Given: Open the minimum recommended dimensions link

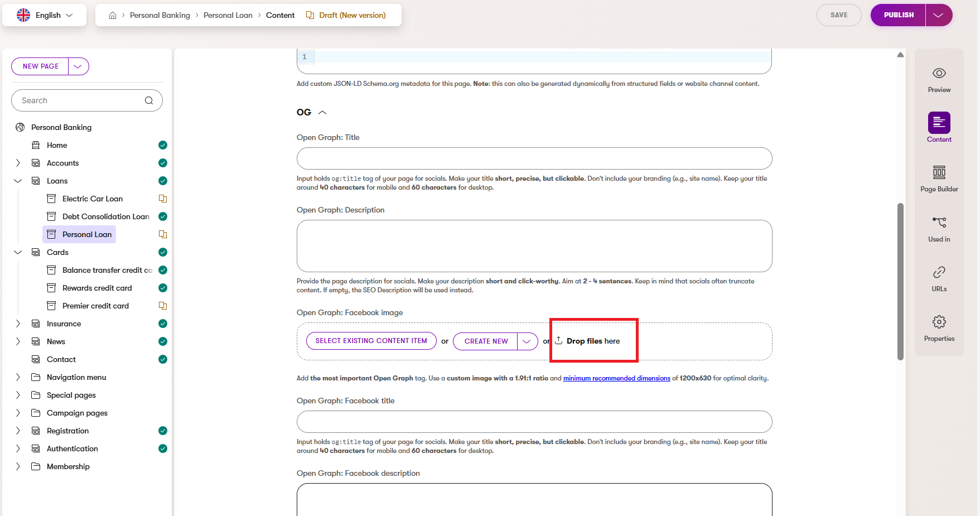Looking at the screenshot, I should point(616,378).
